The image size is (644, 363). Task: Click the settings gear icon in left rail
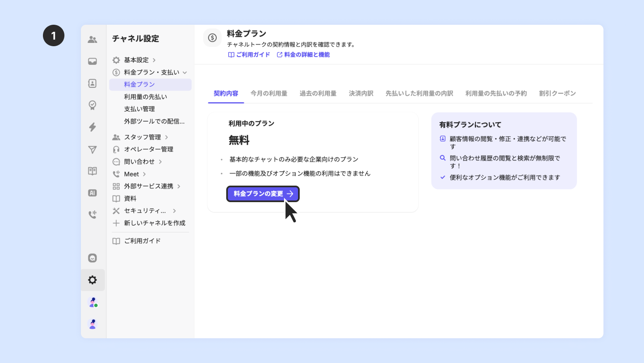click(92, 280)
